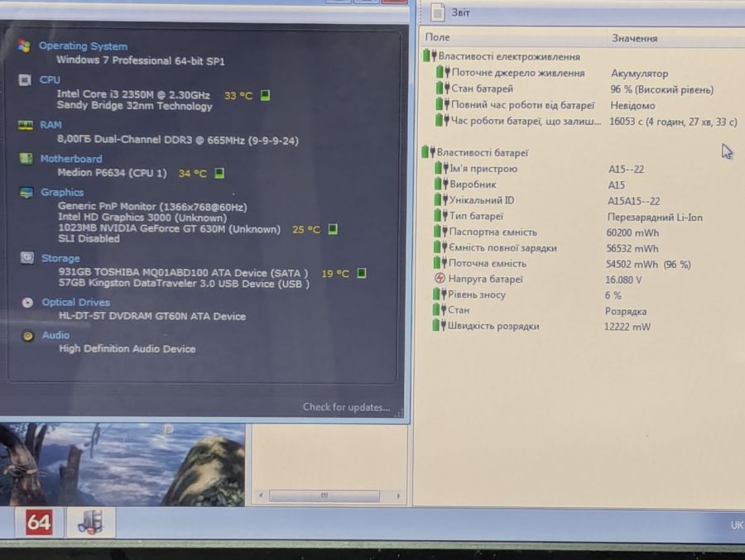
Task: Click the 60200 mWh value
Action: coord(632,232)
